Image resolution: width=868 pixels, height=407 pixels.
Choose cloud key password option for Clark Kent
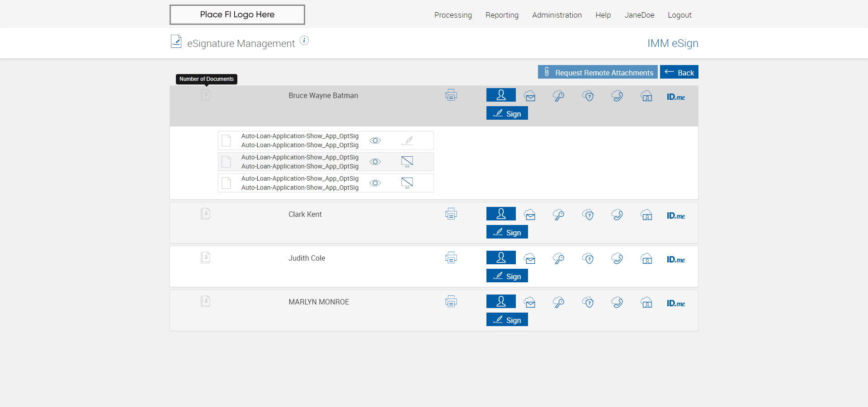[x=559, y=215]
